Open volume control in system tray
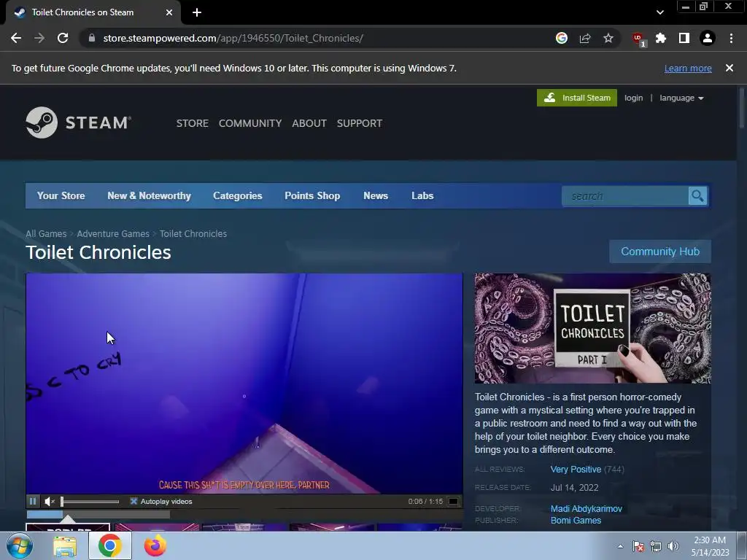Screen dimensions: 747x560 (x=673, y=546)
